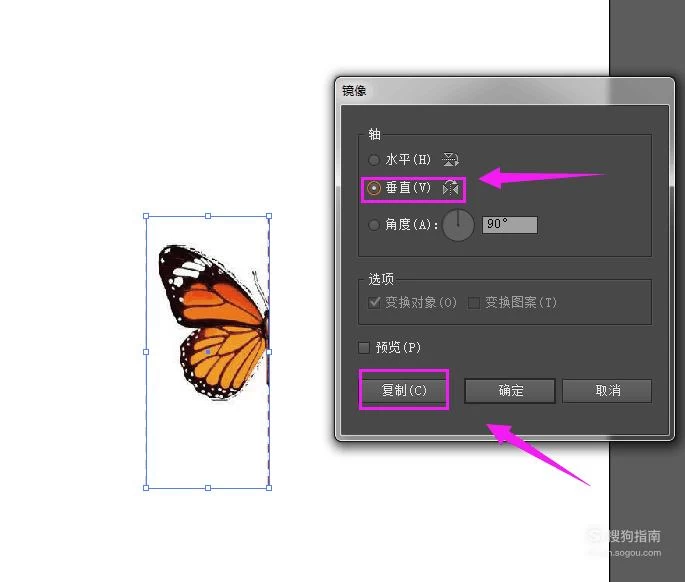
Task: Click the top-right selection handle of butterfly
Action: (269, 216)
